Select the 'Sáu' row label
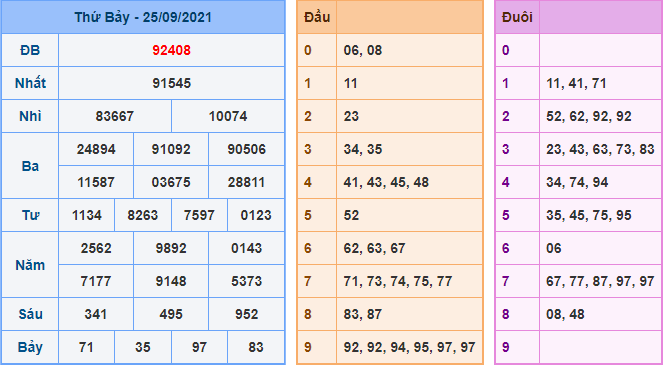664x365 pixels. [x=30, y=315]
